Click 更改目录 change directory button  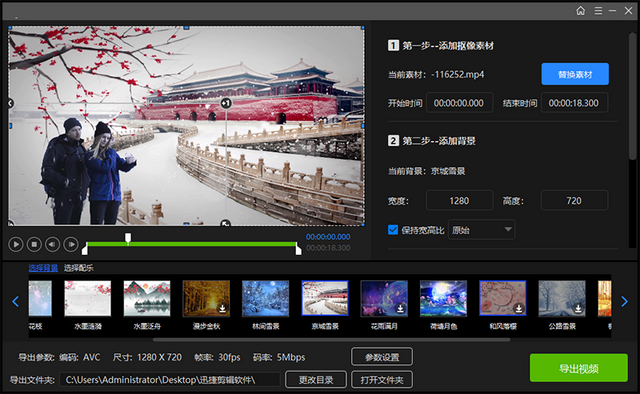point(316,380)
